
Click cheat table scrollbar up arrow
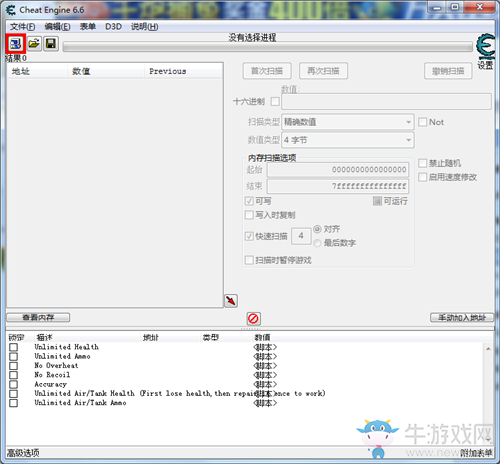point(488,349)
